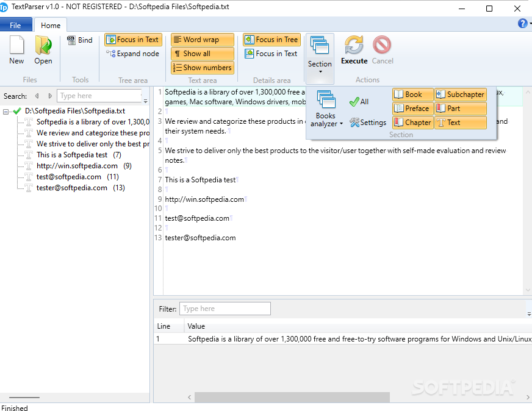Switch to the Home ribbon tab
Screen dimensions: 532x411
click(51, 26)
